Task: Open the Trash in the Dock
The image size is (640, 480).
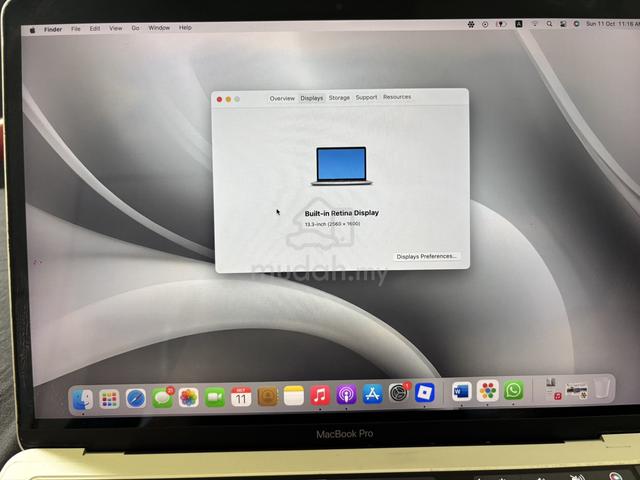Action: [602, 388]
